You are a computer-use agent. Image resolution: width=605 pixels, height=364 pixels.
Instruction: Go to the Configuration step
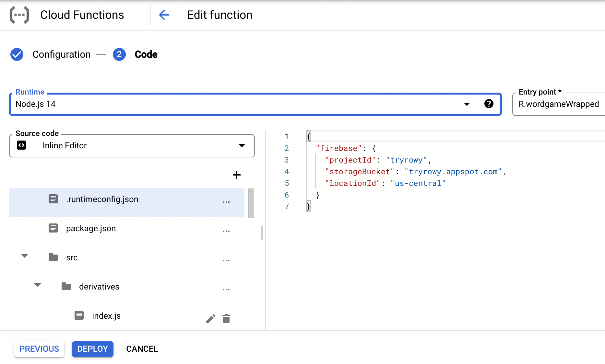click(61, 54)
